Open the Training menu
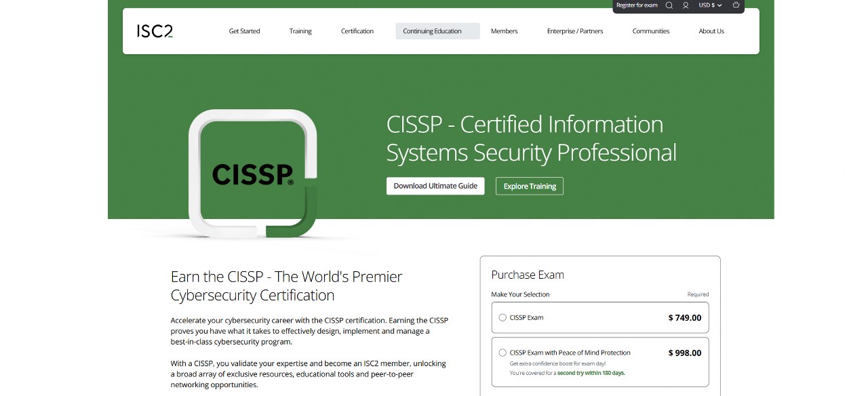 tap(300, 31)
